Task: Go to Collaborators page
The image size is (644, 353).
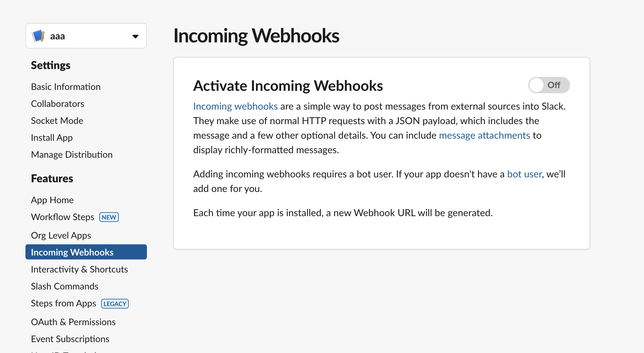Action: 58,104
